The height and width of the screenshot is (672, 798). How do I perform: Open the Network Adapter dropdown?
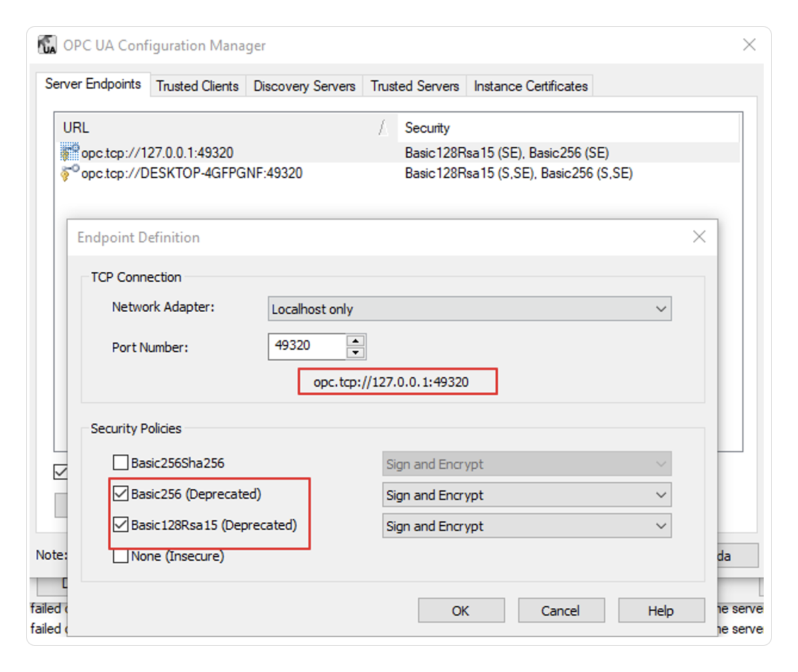tap(470, 309)
